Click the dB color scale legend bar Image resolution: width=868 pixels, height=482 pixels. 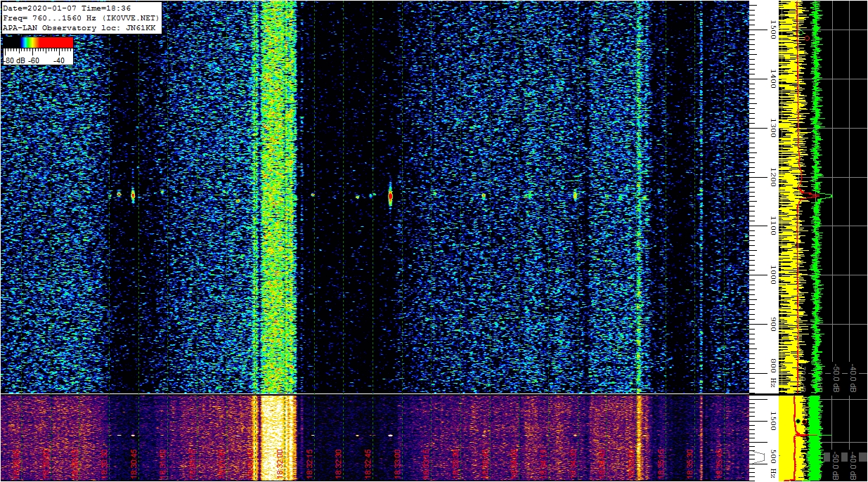click(x=38, y=43)
